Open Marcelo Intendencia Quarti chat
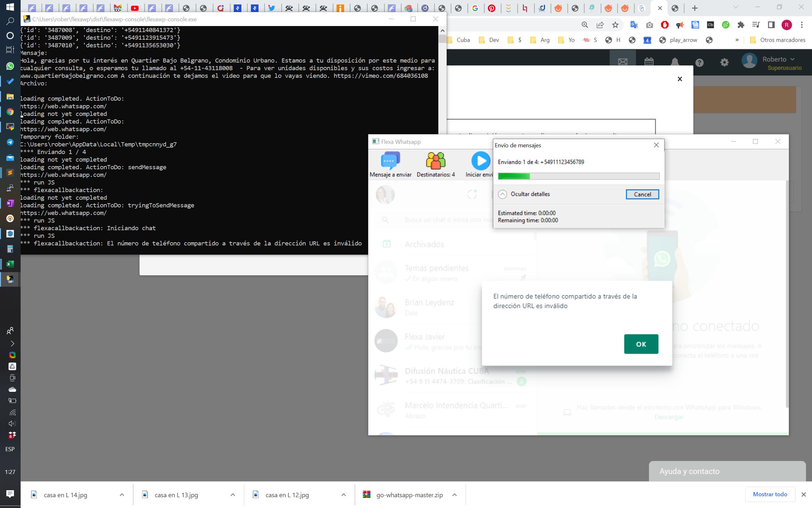Screen dimensions: 812x508 click(451, 410)
